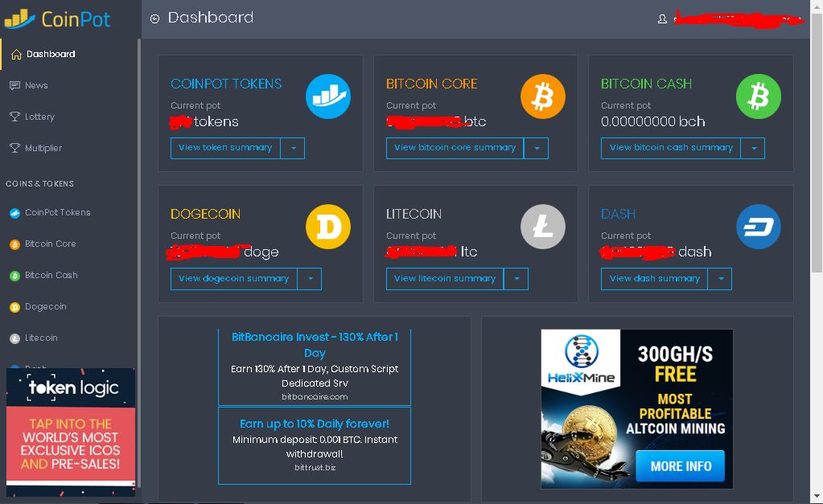Image resolution: width=823 pixels, height=504 pixels.
Task: Click the Dashboard page title
Action: tap(211, 18)
